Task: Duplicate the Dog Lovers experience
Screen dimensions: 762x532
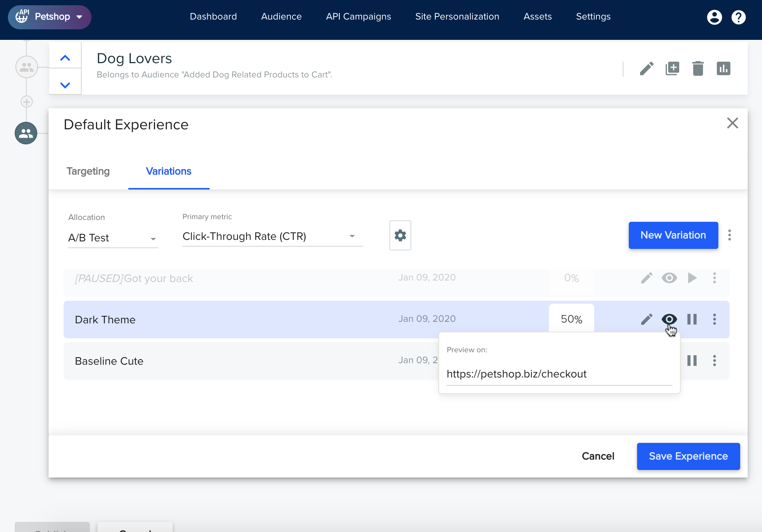Action: point(672,68)
